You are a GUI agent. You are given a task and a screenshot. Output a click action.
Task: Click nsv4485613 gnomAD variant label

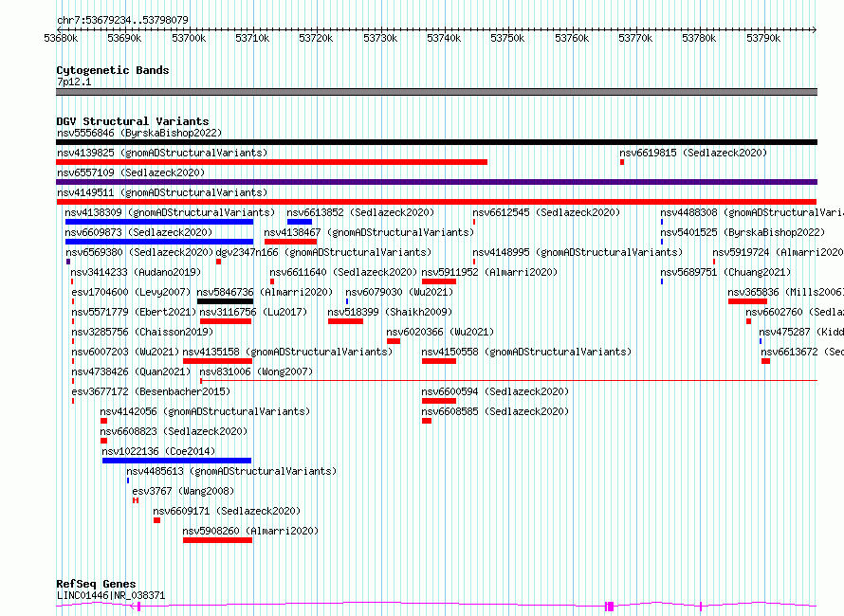(231, 471)
